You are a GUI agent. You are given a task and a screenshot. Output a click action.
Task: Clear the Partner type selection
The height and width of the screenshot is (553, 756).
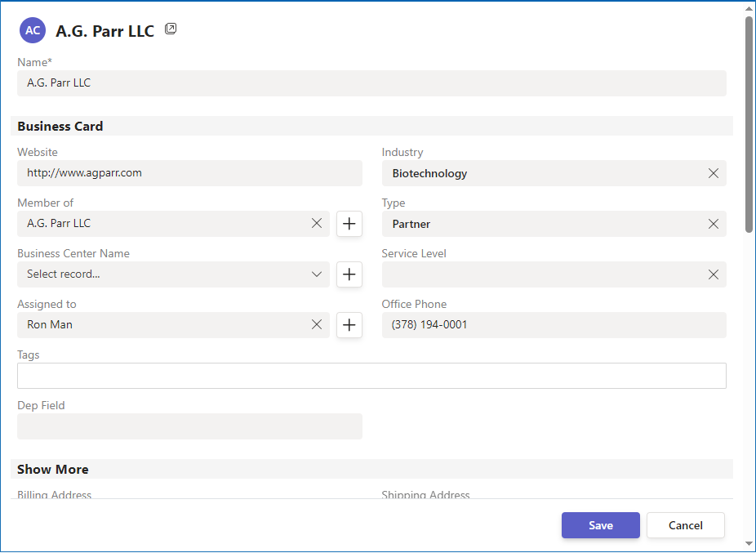713,224
